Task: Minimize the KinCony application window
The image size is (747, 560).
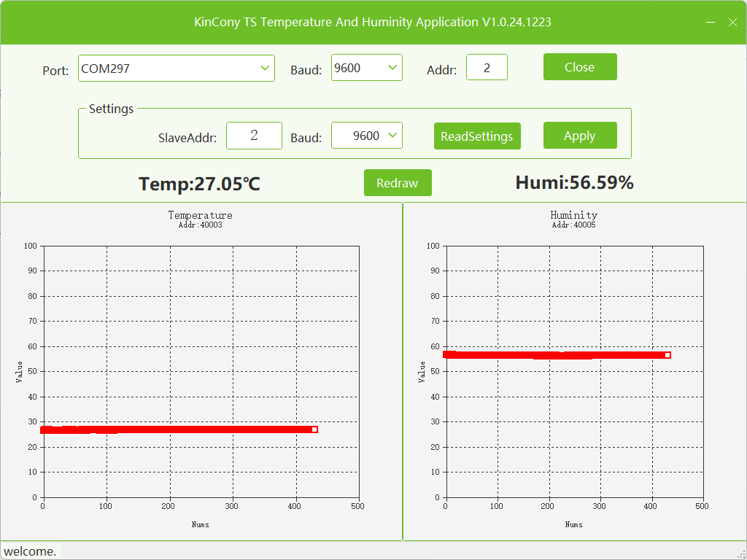Action: tap(711, 23)
